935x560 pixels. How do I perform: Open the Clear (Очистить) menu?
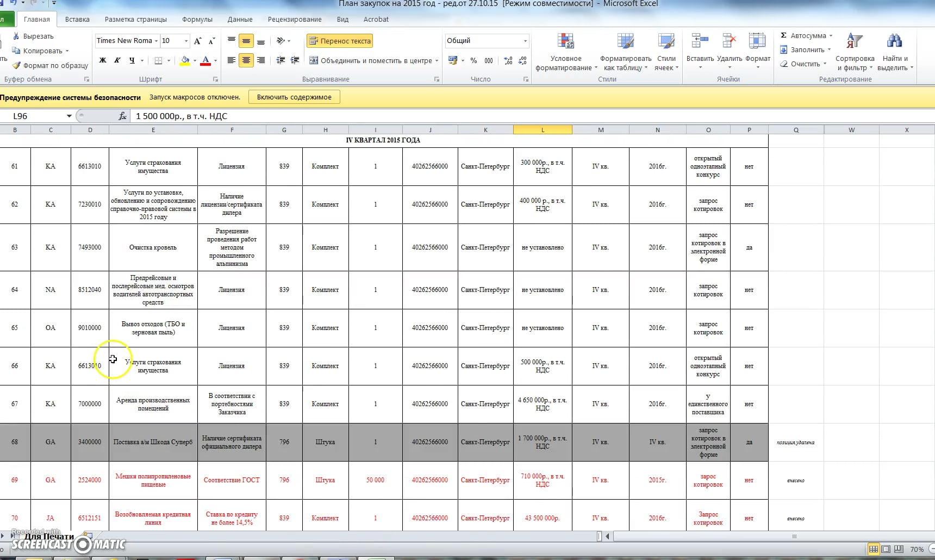(x=803, y=64)
